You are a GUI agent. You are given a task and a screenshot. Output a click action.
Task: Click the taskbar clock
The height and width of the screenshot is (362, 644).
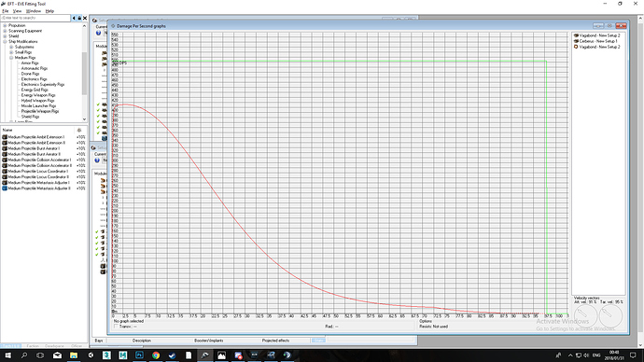click(613, 355)
